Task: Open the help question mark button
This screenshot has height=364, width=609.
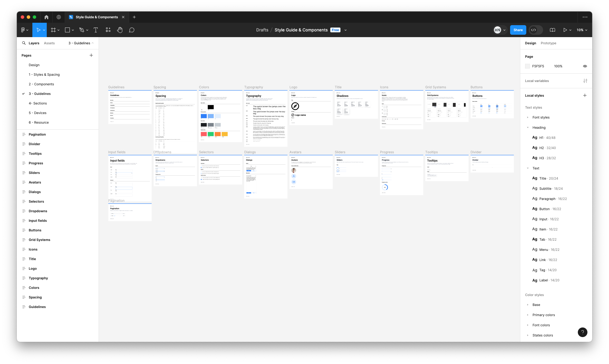Action: coord(582,332)
